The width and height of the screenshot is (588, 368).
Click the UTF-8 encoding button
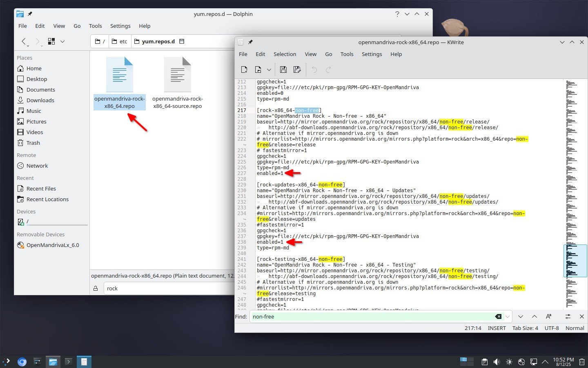552,328
